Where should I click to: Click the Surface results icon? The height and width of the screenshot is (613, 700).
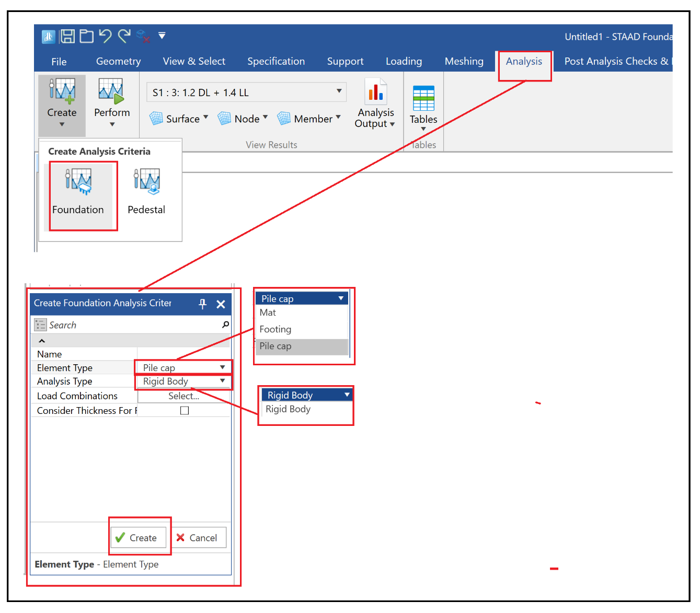pyautogui.click(x=156, y=119)
